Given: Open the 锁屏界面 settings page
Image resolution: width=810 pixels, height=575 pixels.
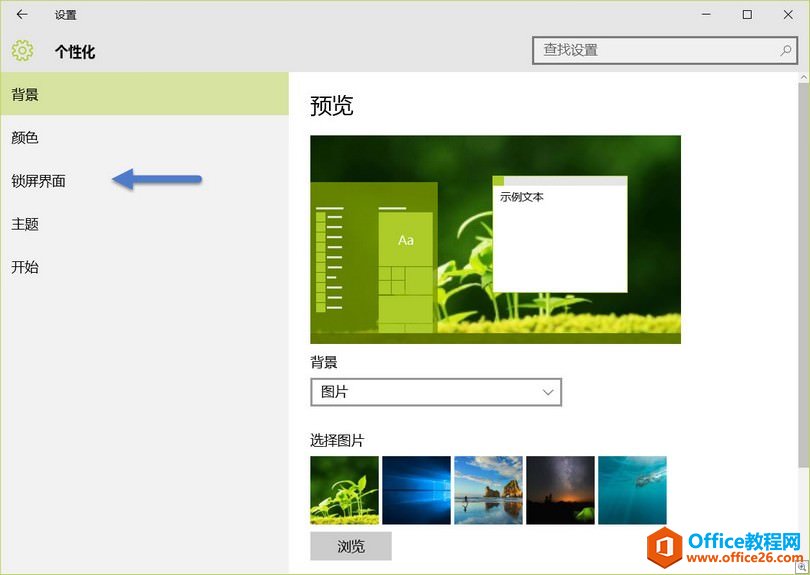Looking at the screenshot, I should point(145,181).
